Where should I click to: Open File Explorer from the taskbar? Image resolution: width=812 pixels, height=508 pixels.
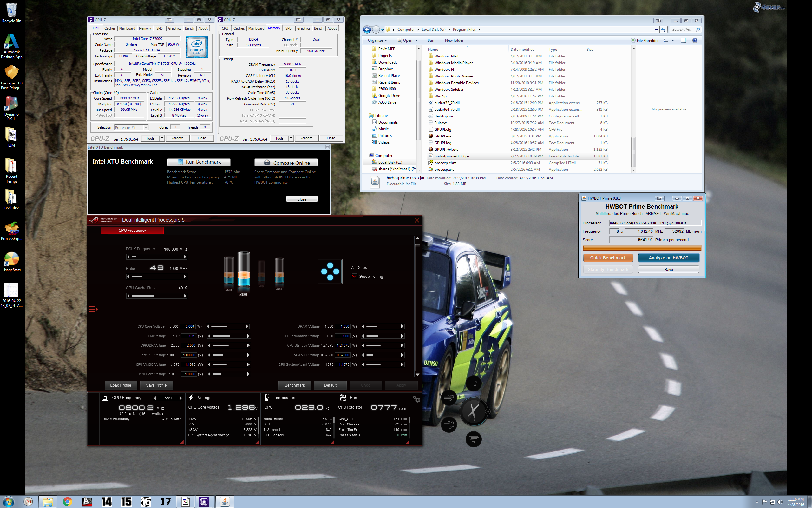48,502
